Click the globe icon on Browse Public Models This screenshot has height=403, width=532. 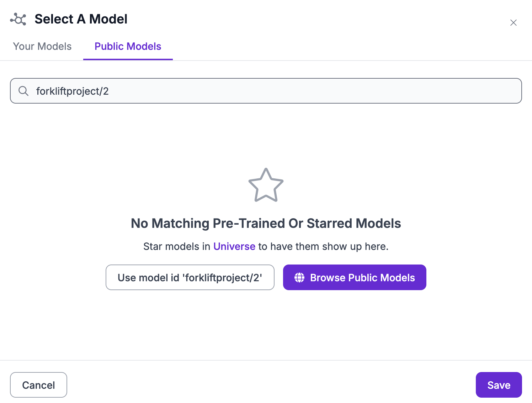pyautogui.click(x=299, y=277)
